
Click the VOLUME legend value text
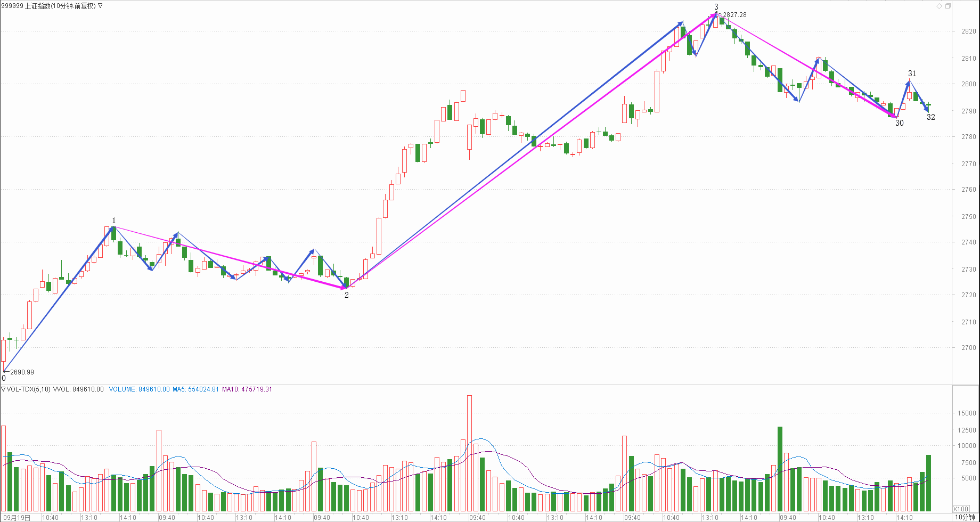pos(139,389)
